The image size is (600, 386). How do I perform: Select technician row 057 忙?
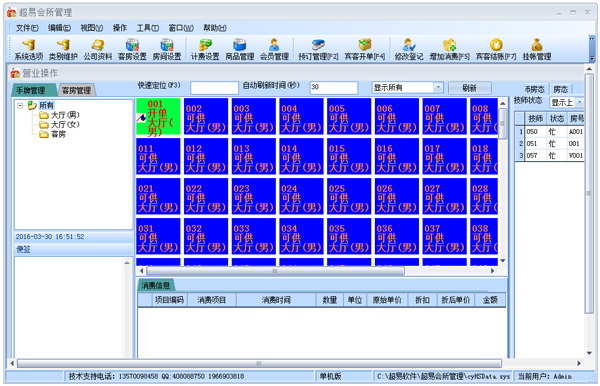click(x=550, y=155)
